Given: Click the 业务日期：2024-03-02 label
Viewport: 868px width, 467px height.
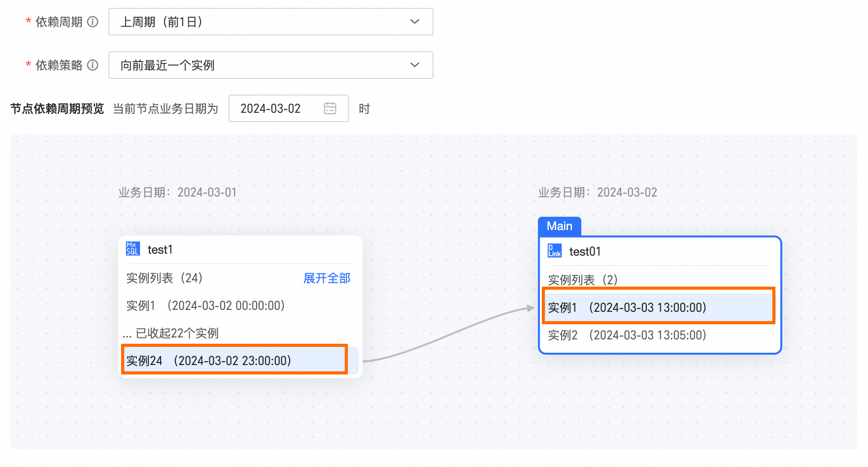Looking at the screenshot, I should [x=598, y=192].
